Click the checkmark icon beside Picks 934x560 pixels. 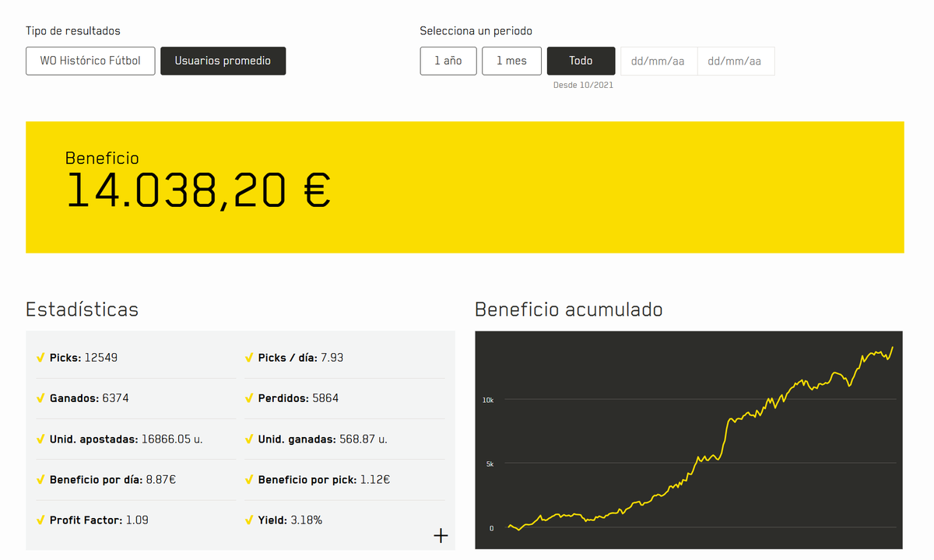pos(40,358)
